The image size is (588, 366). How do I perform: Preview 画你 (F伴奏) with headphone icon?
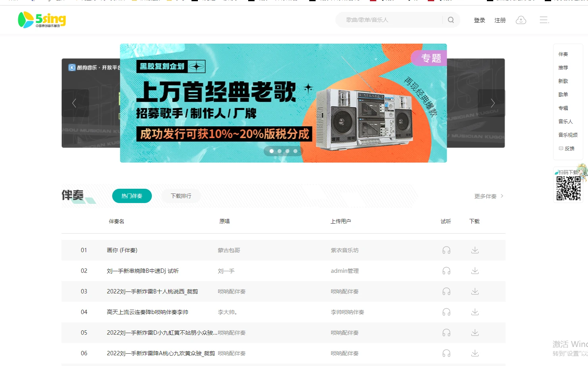446,250
